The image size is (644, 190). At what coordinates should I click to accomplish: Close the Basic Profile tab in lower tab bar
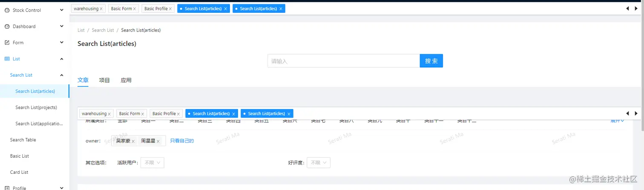179,114
